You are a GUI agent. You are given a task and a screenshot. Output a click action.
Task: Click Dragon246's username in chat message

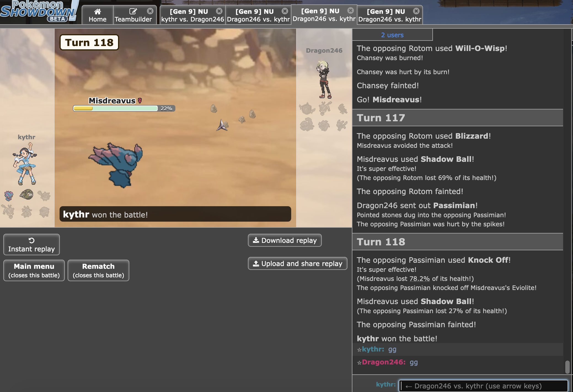click(x=384, y=362)
